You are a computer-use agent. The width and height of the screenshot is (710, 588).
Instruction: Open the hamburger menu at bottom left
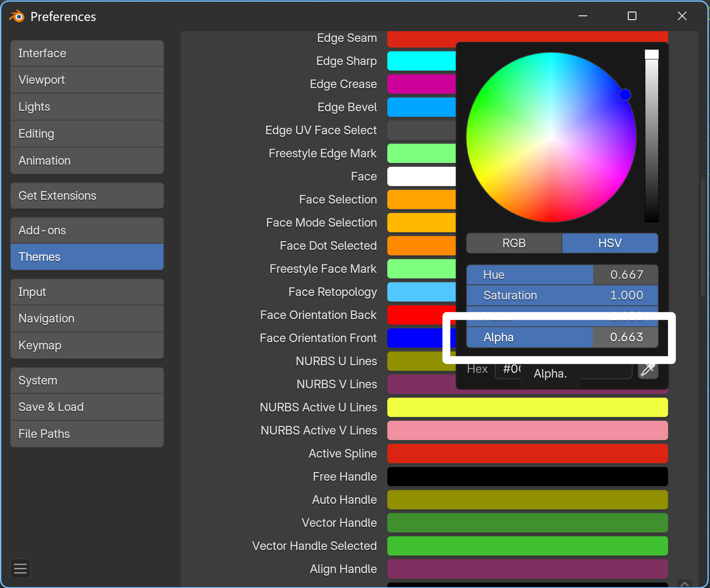tap(20, 568)
